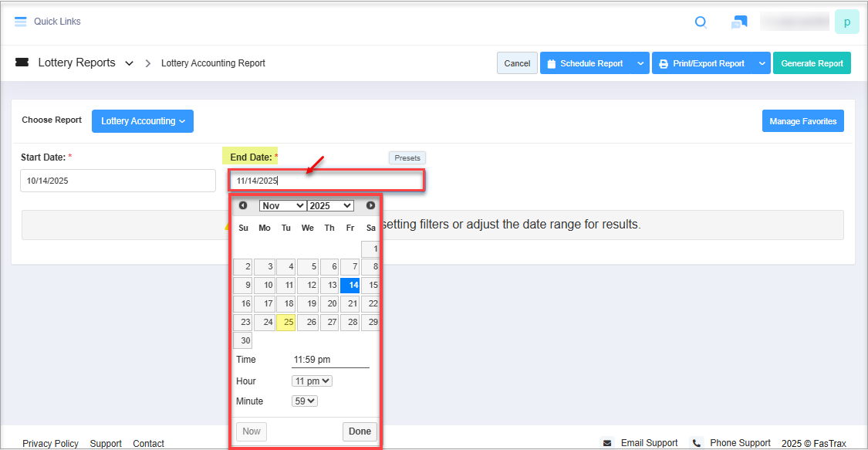Open the Minute dropdown
This screenshot has width=868, height=450.
point(305,401)
